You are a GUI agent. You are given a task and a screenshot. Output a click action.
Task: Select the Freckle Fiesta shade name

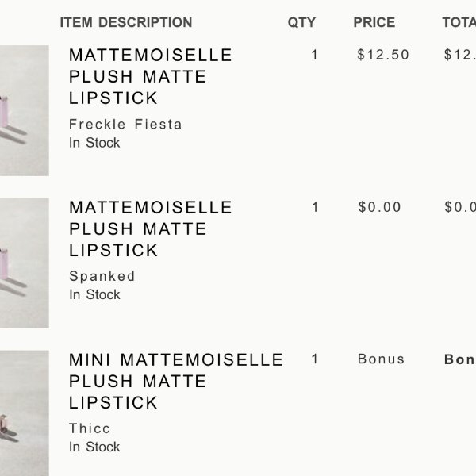coord(125,125)
